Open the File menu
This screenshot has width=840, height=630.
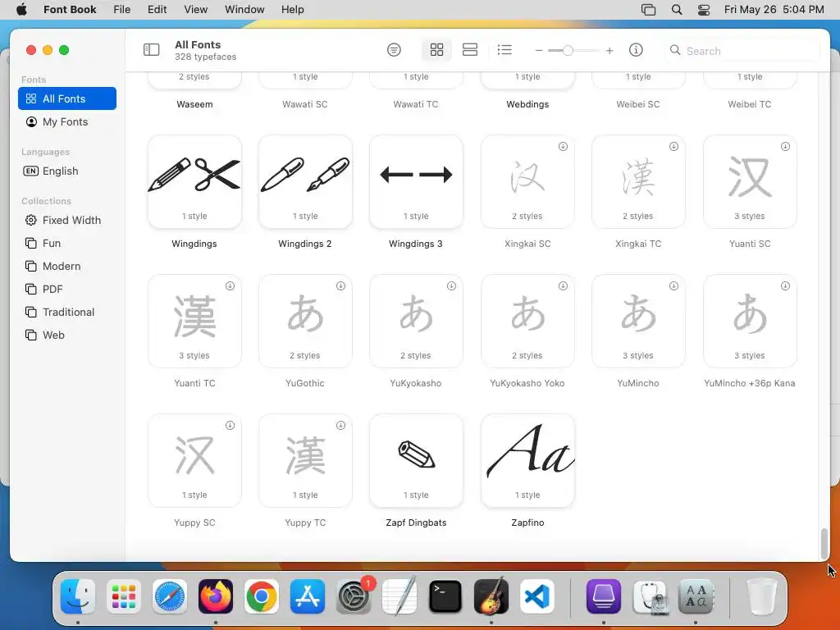click(x=121, y=9)
